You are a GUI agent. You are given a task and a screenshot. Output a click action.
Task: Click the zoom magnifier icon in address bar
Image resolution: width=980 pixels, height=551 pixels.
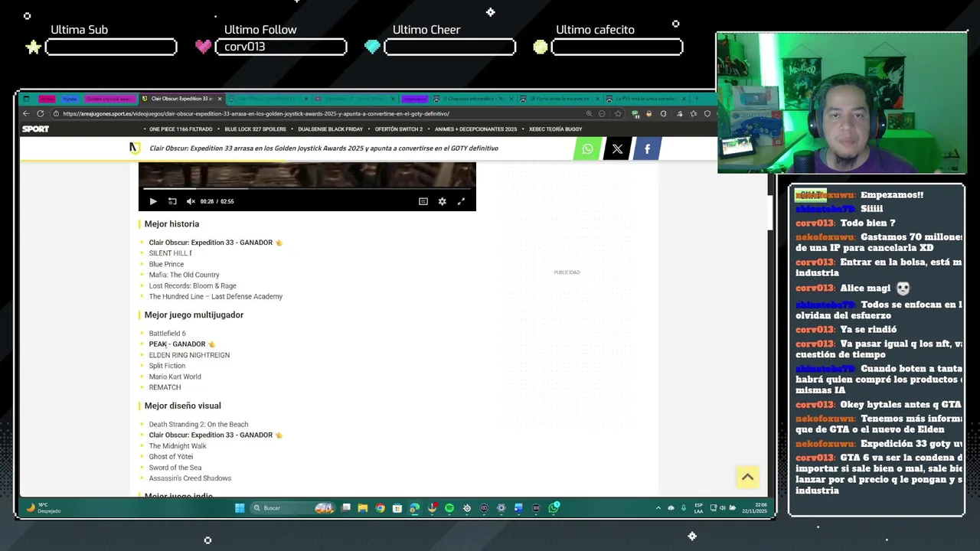coord(589,113)
